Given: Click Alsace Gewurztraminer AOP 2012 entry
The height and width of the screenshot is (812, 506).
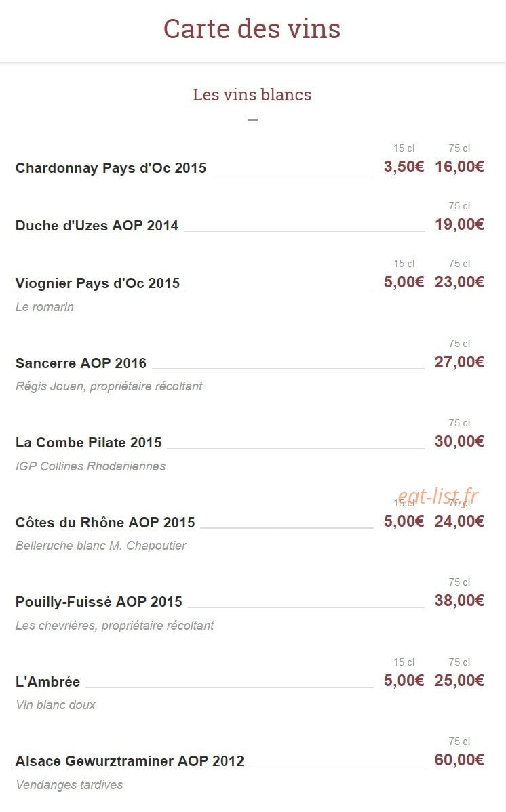Looking at the screenshot, I should (x=130, y=761).
